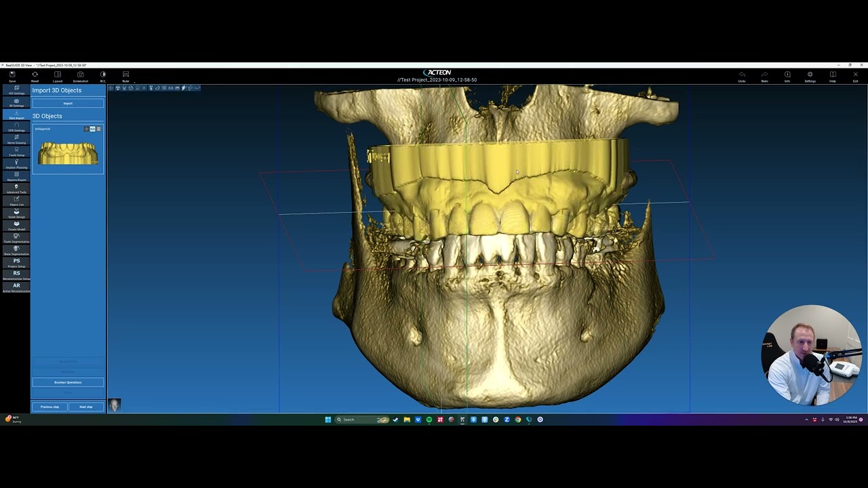Open RS Reconstruction Setup
This screenshot has width=868, height=488.
[x=16, y=275]
